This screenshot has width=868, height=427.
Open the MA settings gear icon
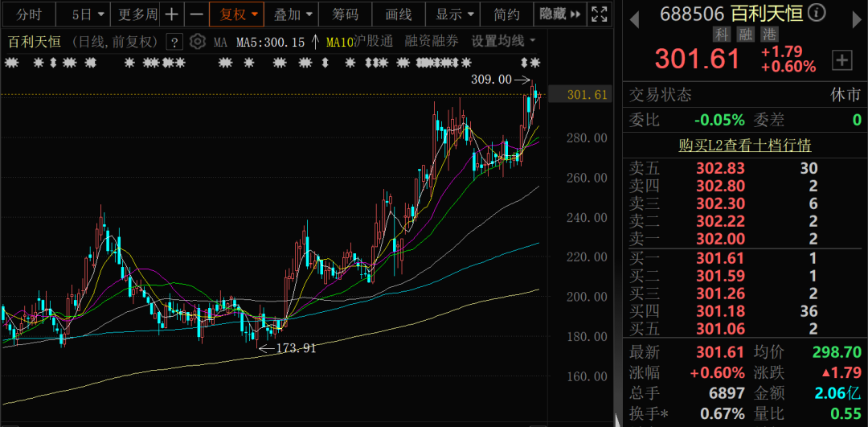pos(197,42)
